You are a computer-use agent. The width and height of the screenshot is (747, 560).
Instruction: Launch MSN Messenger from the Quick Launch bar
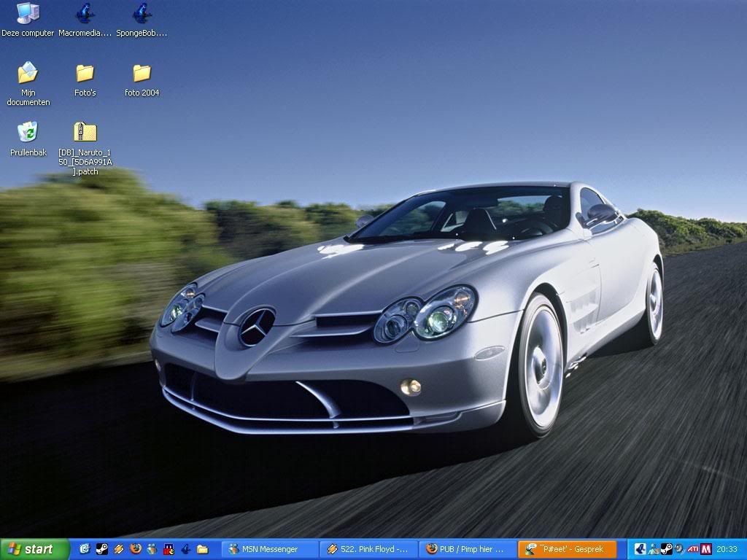152,550
